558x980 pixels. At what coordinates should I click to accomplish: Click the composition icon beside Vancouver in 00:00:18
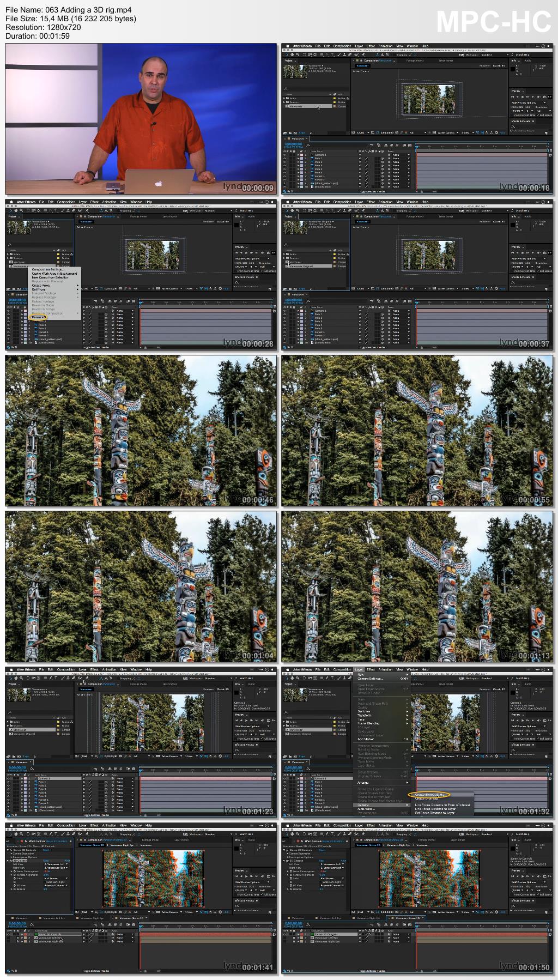tap(287, 106)
